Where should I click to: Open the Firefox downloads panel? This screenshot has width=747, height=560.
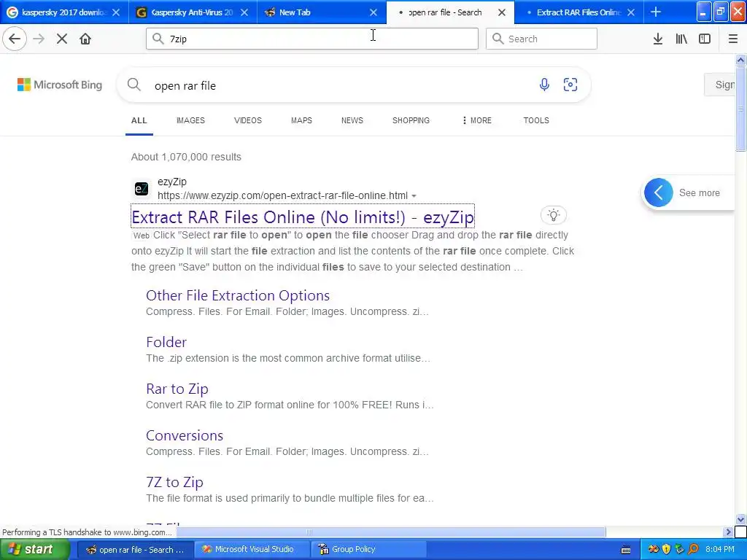pyautogui.click(x=658, y=39)
